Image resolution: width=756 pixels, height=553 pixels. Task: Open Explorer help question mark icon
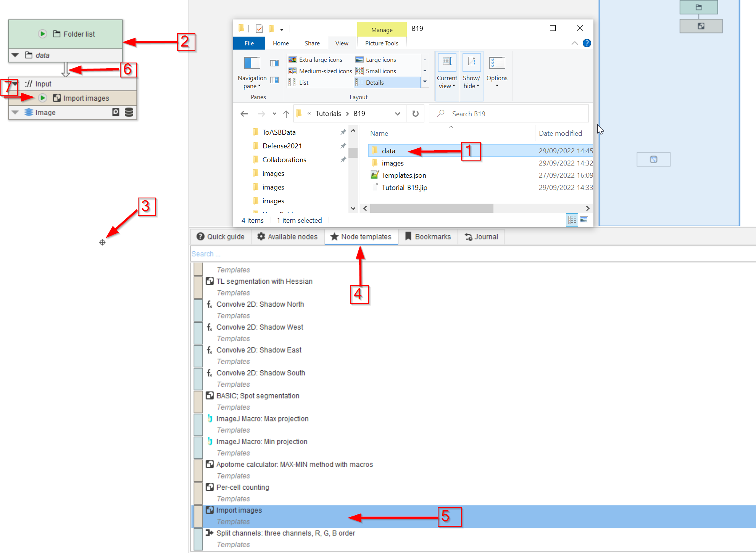pos(587,43)
